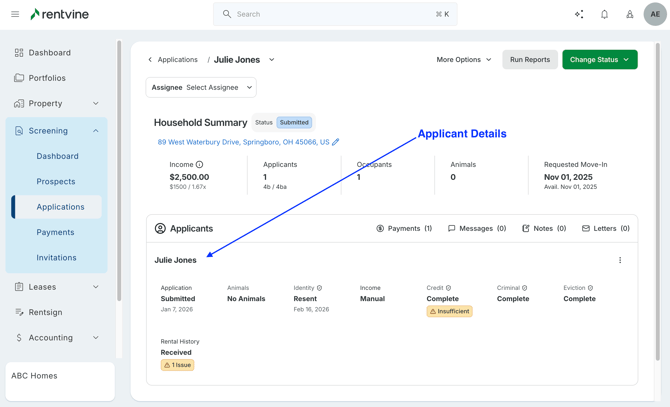Click the AE user avatar
This screenshot has height=407, width=670.
[655, 14]
